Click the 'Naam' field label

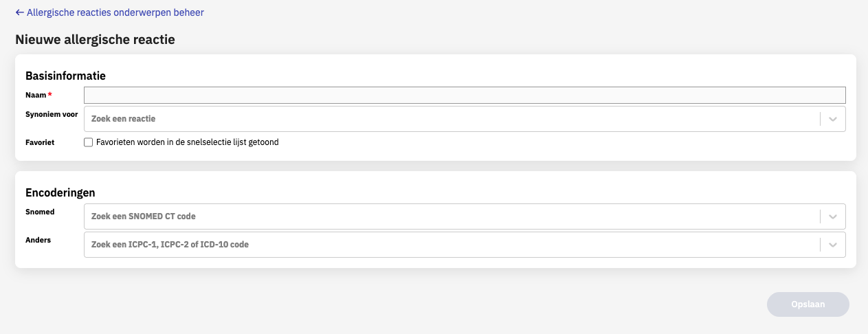pyautogui.click(x=36, y=95)
